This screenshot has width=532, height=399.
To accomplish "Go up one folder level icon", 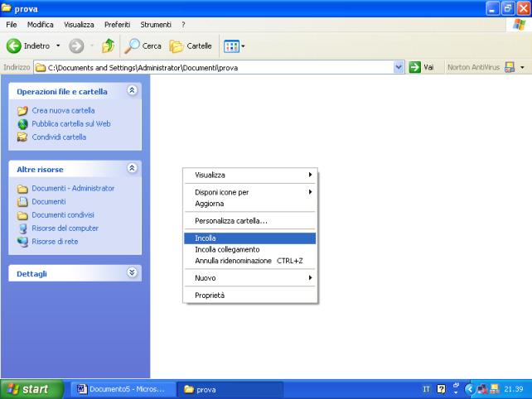I will [x=108, y=46].
